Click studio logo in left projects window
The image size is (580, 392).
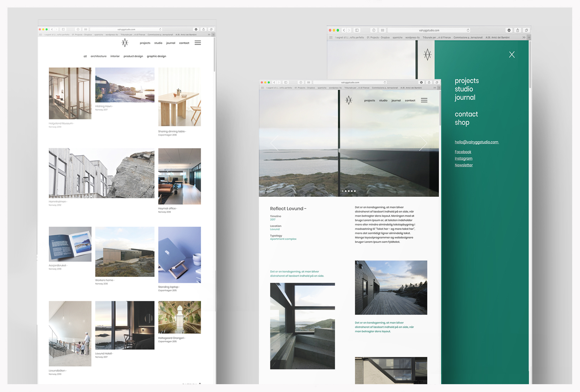pos(125,43)
